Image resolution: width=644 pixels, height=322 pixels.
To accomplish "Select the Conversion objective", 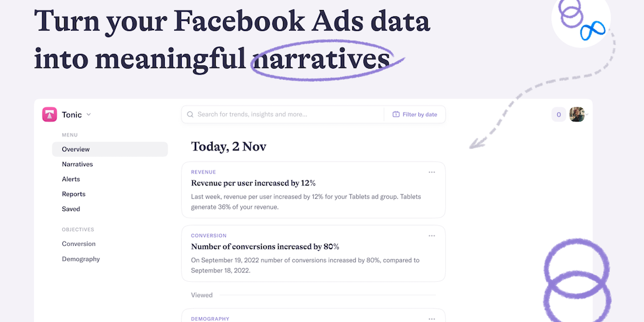I will (x=79, y=244).
